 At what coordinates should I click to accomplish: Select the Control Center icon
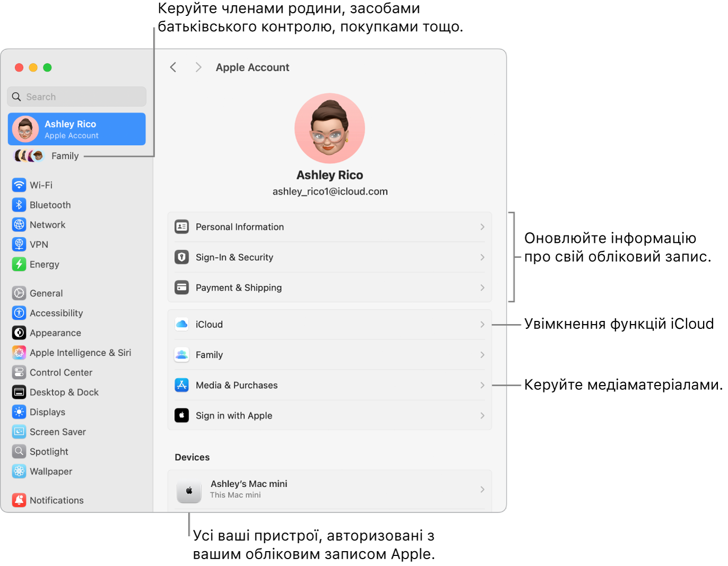click(19, 372)
